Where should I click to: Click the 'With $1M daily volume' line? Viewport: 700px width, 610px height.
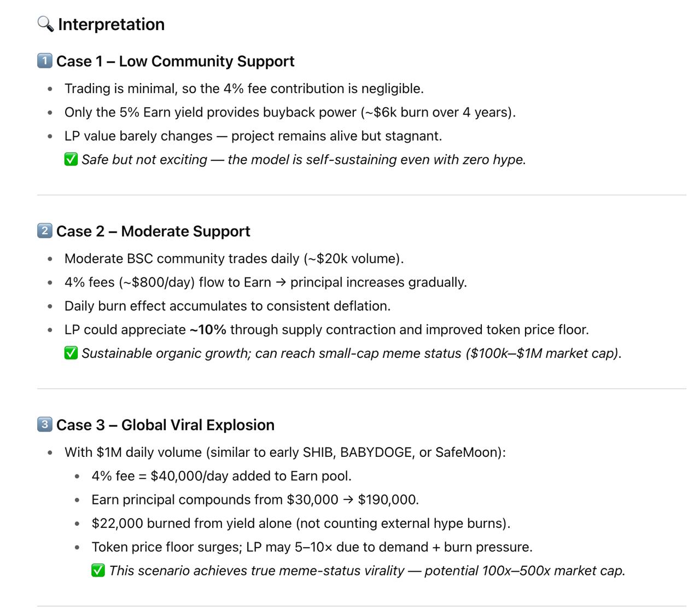(285, 452)
